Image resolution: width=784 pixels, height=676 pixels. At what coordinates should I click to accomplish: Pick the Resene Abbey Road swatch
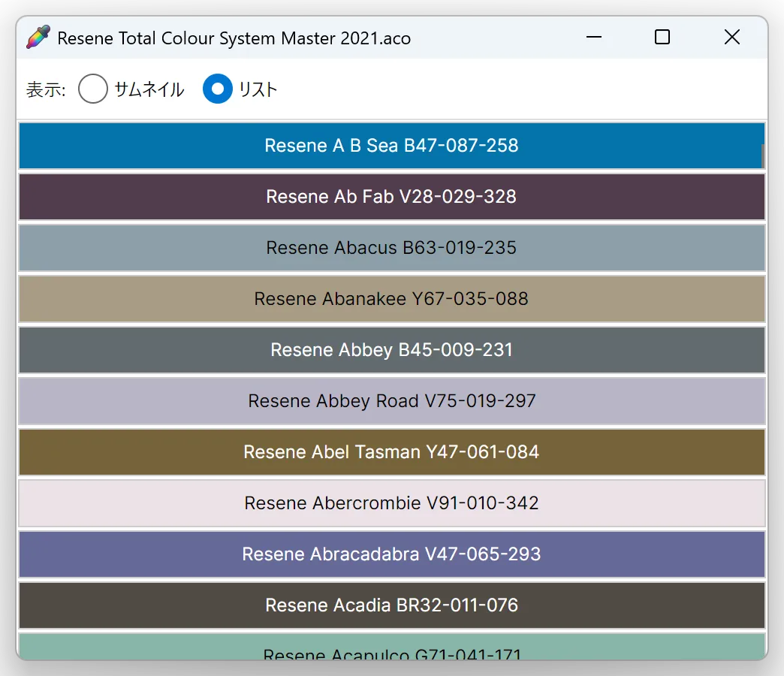[390, 401]
